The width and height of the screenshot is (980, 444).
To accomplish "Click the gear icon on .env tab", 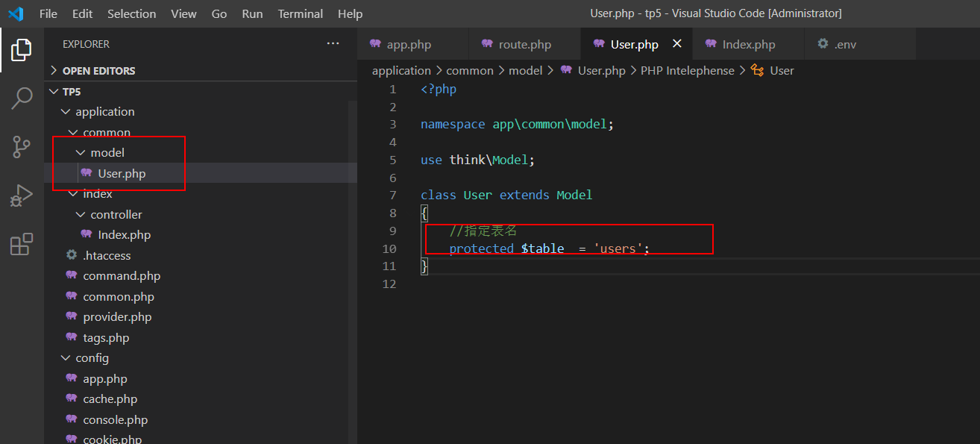I will [x=823, y=44].
